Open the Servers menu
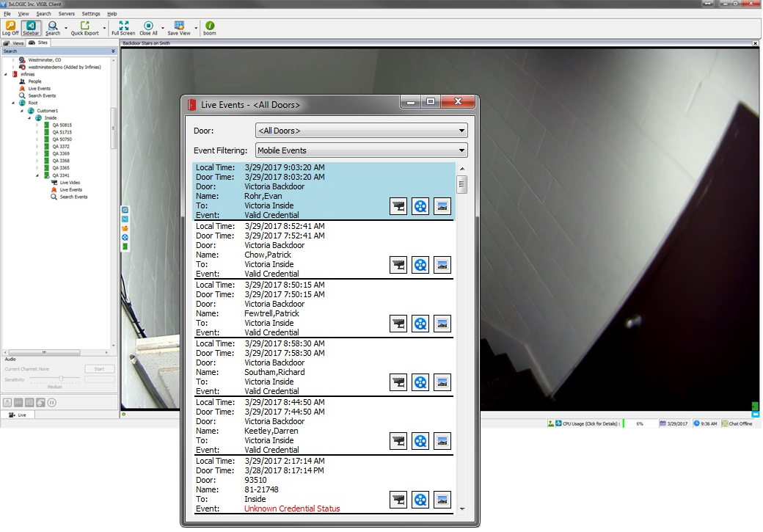 point(66,13)
